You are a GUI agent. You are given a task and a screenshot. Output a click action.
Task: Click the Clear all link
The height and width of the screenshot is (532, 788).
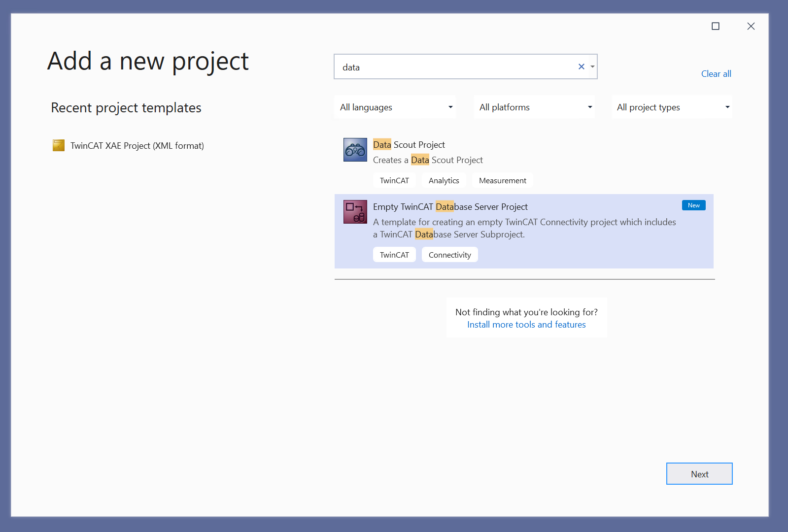pos(716,74)
